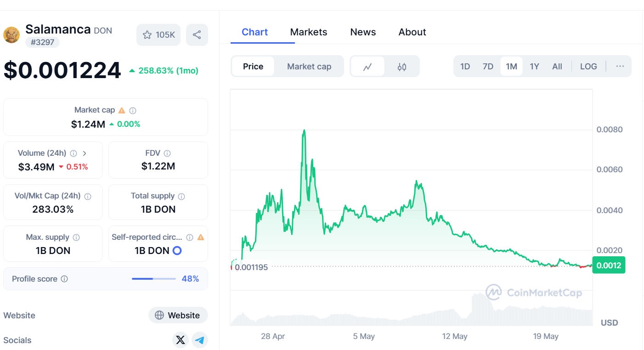Click the DON ticker symbol beside Salamanca
644x350 pixels.
[103, 31]
